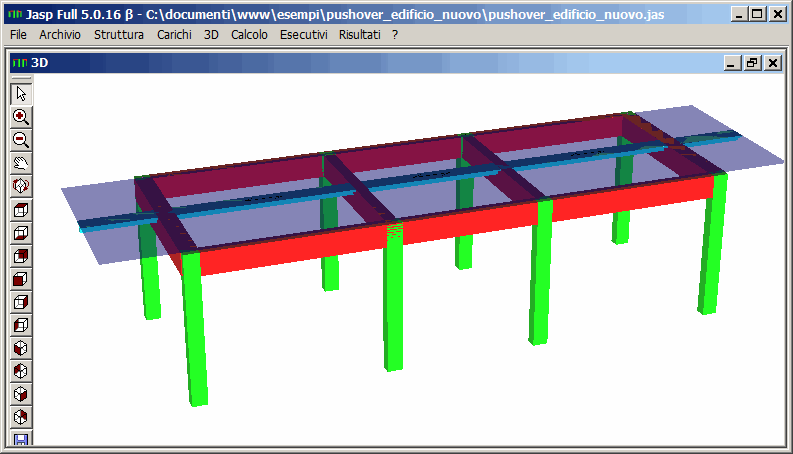Open the 3D menu
Screen dimensions: 793x454
point(211,35)
